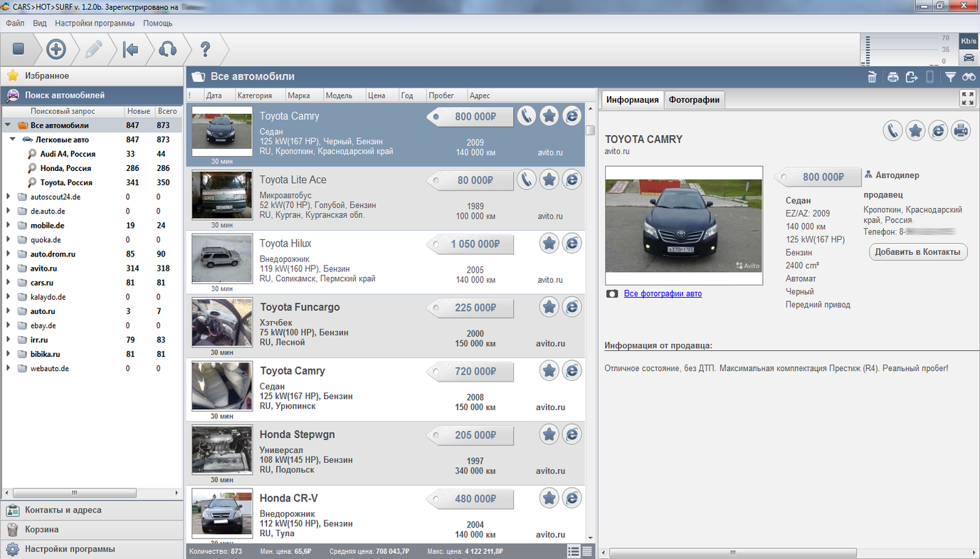The image size is (980, 559).
Task: Click the favorite star on Toyota Funcargo row
Action: tap(549, 307)
